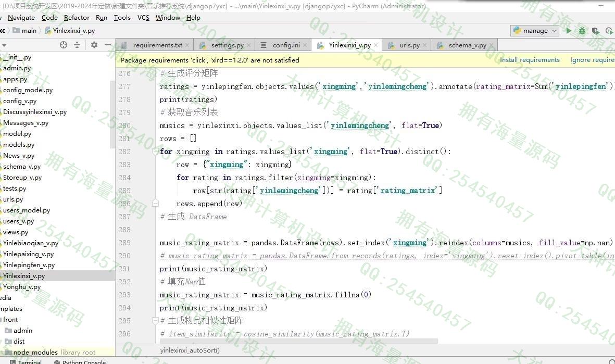Toggle fold end marker at line 286

click(x=155, y=203)
